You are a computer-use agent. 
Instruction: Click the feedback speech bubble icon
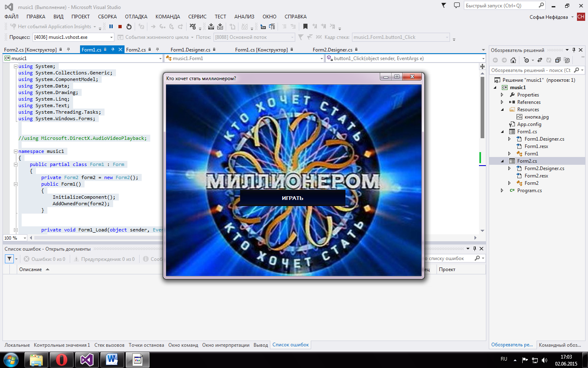point(457,5)
